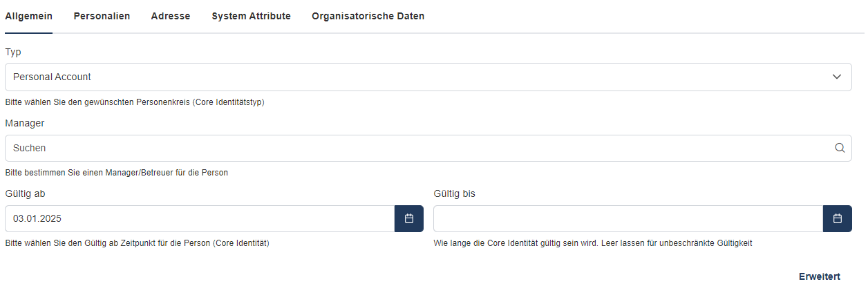Click the Personenkreis hint text under Typ

(135, 102)
